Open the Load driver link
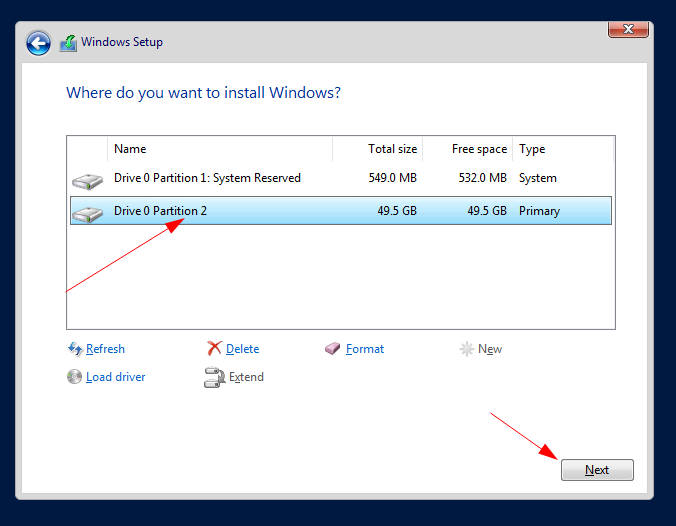Viewport: 676px width, 526px height. (116, 377)
